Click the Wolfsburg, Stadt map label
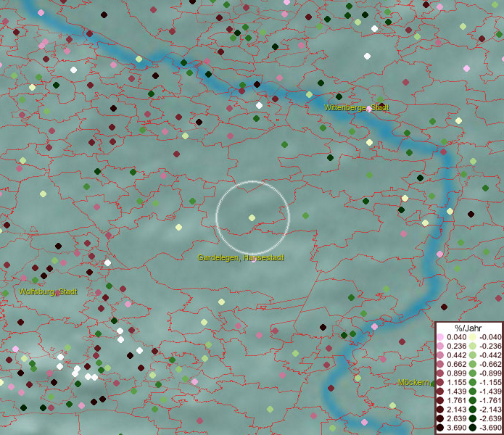Image resolution: width=504 pixels, height=435 pixels. (x=48, y=291)
